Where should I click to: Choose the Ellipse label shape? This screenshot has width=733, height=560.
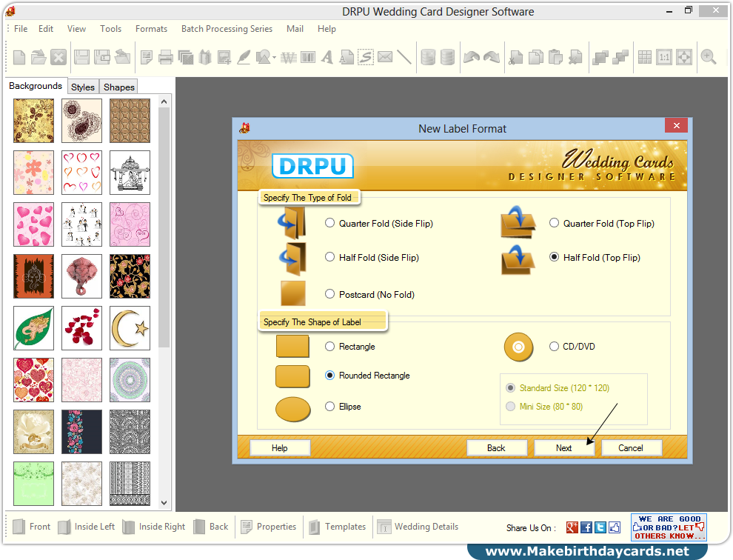pyautogui.click(x=329, y=406)
